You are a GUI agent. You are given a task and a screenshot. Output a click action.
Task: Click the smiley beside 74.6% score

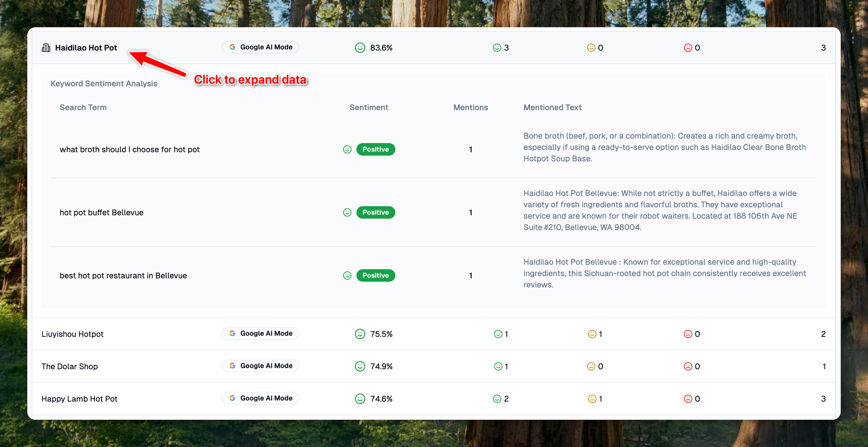[x=360, y=398]
